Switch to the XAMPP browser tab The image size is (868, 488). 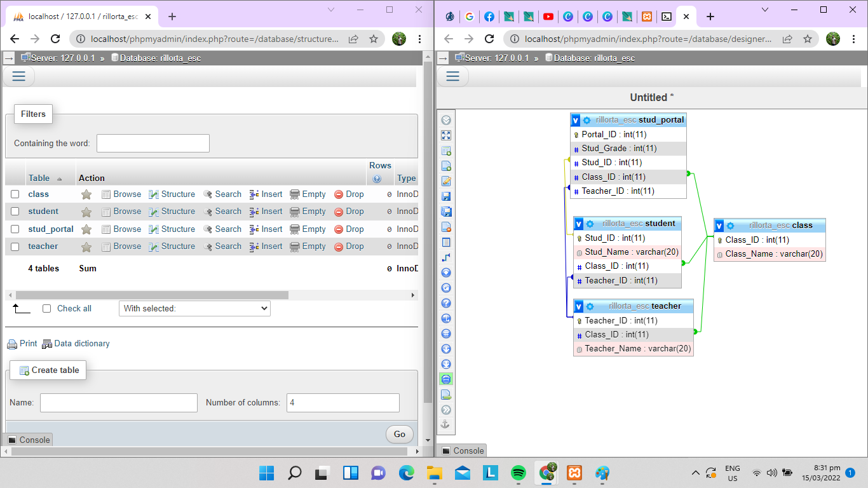(647, 17)
